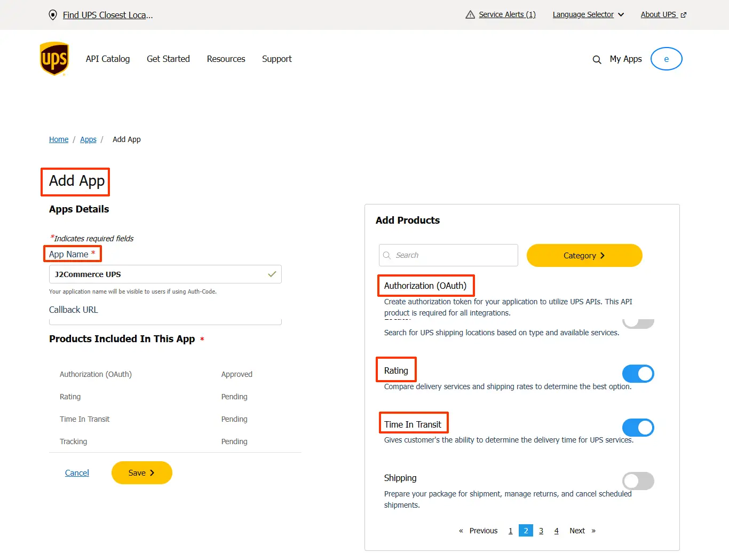Click the Pending status for Rating
The image size is (729, 560).
(234, 397)
